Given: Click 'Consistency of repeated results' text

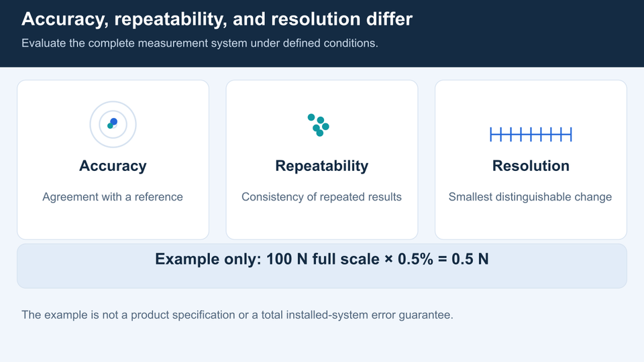Looking at the screenshot, I should [321, 196].
